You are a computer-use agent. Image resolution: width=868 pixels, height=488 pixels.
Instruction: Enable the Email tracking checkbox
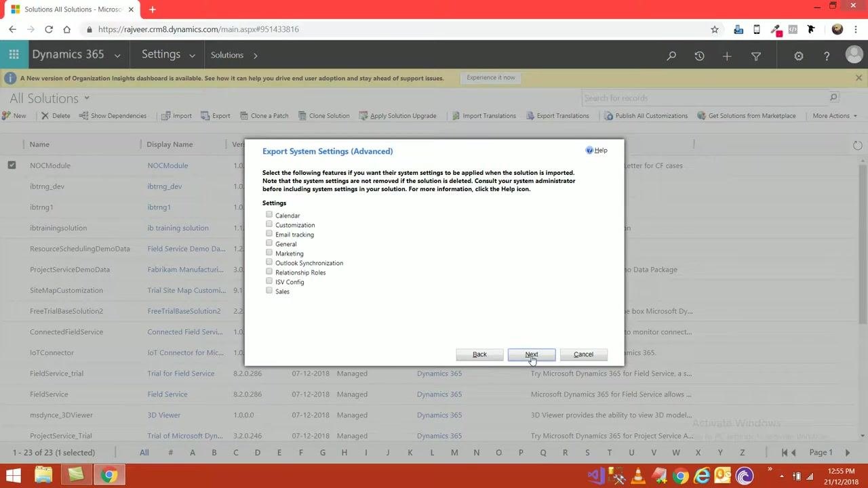[x=269, y=234]
